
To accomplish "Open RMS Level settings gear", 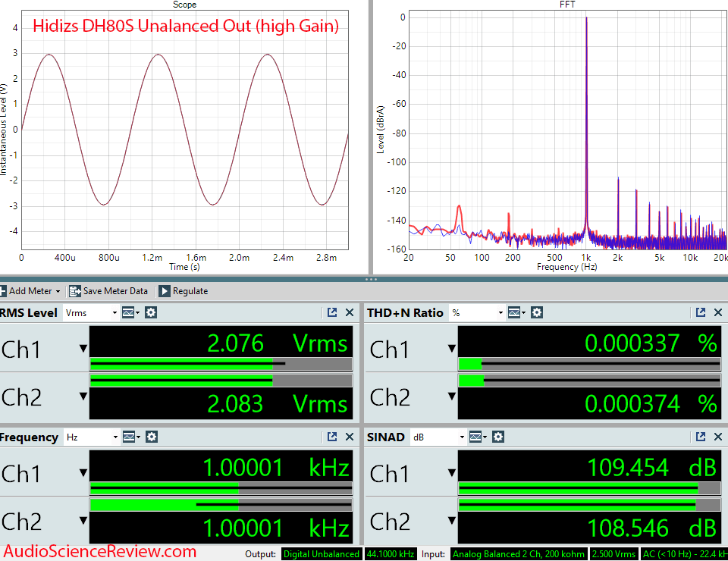I will pyautogui.click(x=150, y=313).
